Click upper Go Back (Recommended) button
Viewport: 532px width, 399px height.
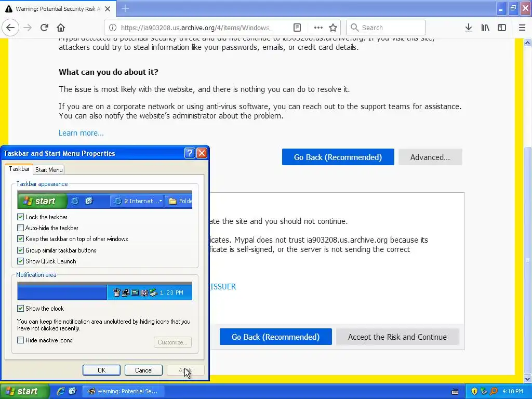coord(338,157)
